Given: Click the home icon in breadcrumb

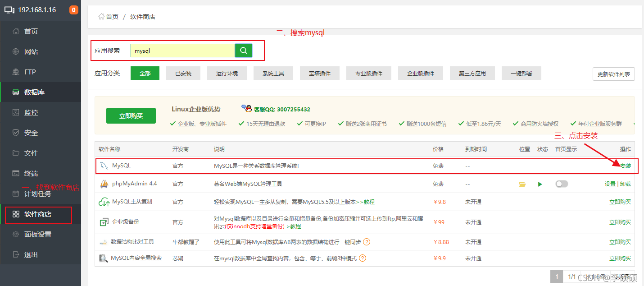Looking at the screenshot, I should point(101,17).
